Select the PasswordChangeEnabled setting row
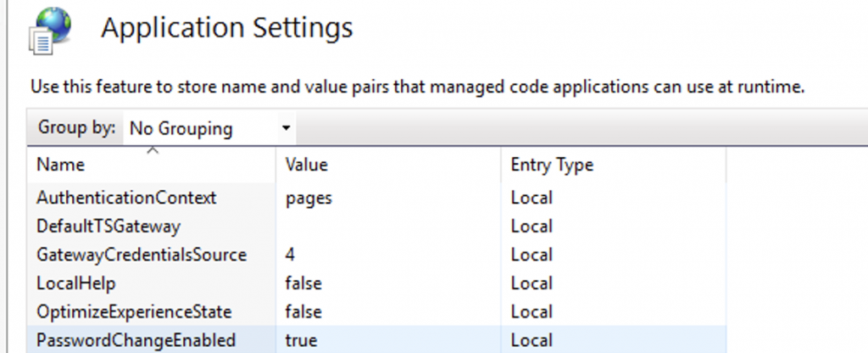This screenshot has width=868, height=353. [x=135, y=340]
